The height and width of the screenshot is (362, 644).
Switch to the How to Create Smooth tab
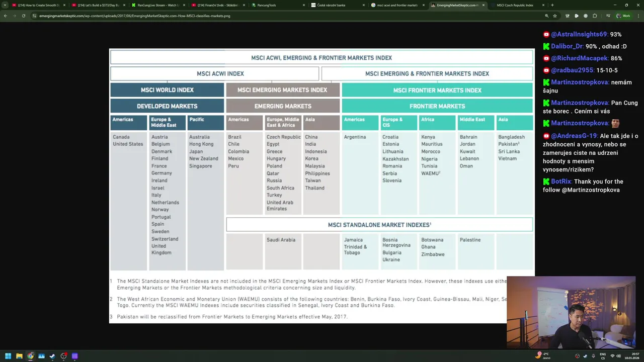pos(39,5)
